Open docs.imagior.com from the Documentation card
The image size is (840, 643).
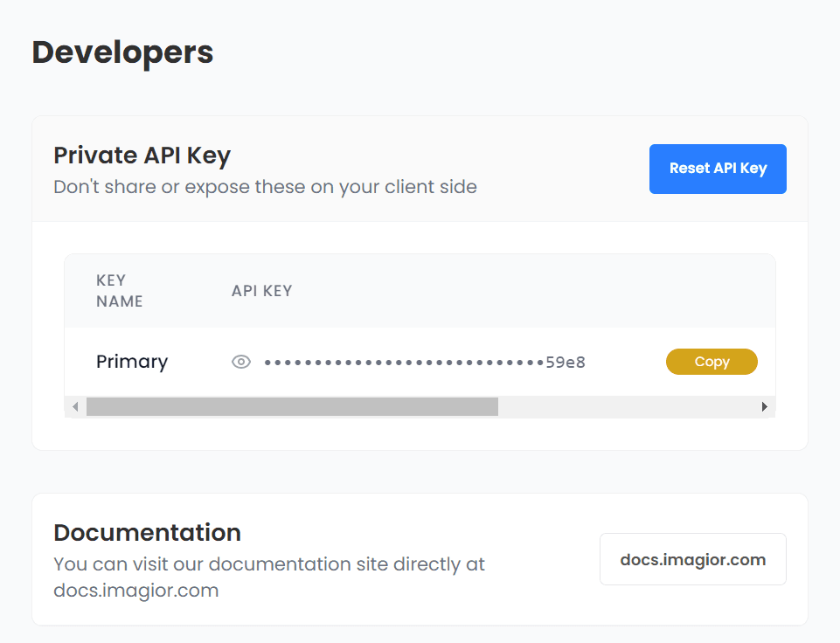pos(692,558)
